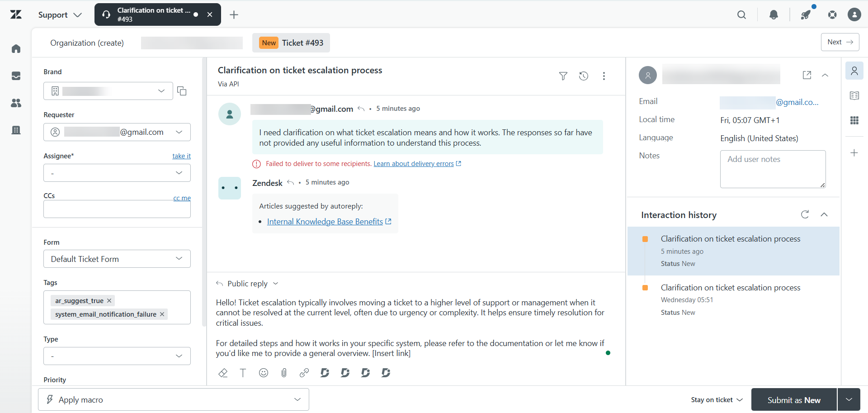Open Knowledge panel book icon
Image resolution: width=868 pixels, height=413 pixels.
click(854, 95)
